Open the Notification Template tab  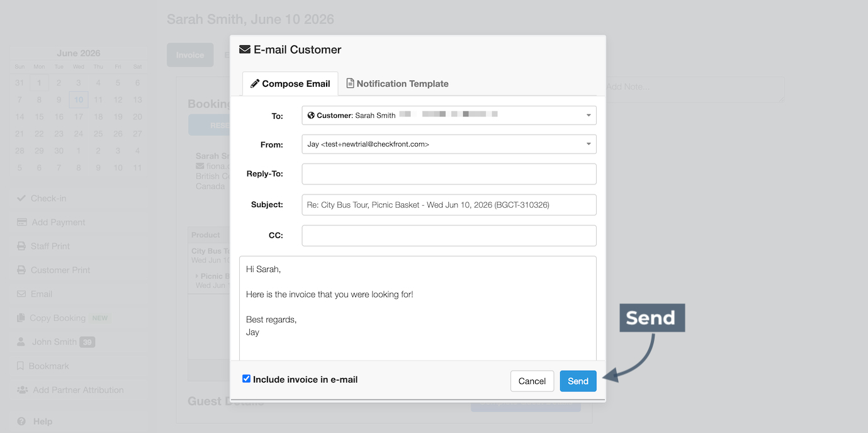397,84
